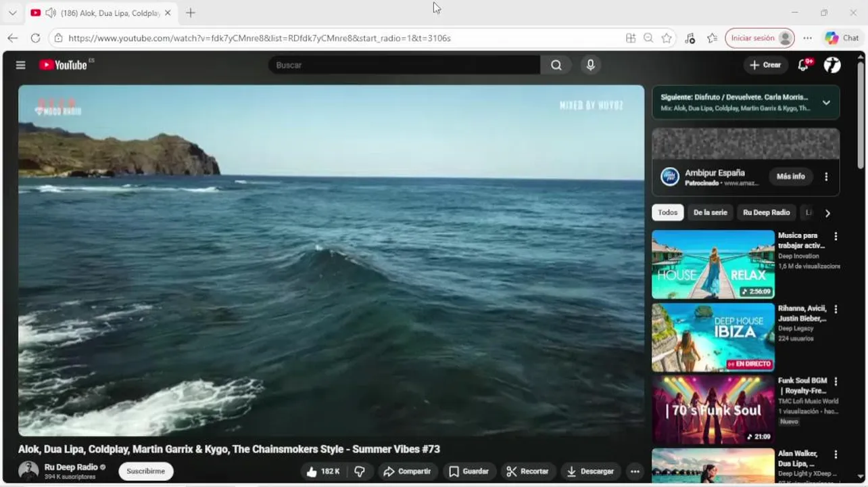Like the video with thumbs up
This screenshot has height=487, width=868.
pyautogui.click(x=322, y=471)
